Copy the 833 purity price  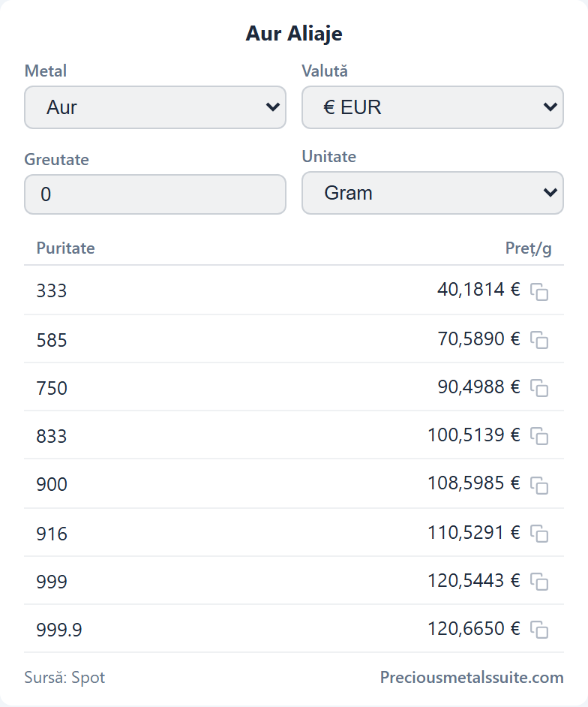[539, 436]
